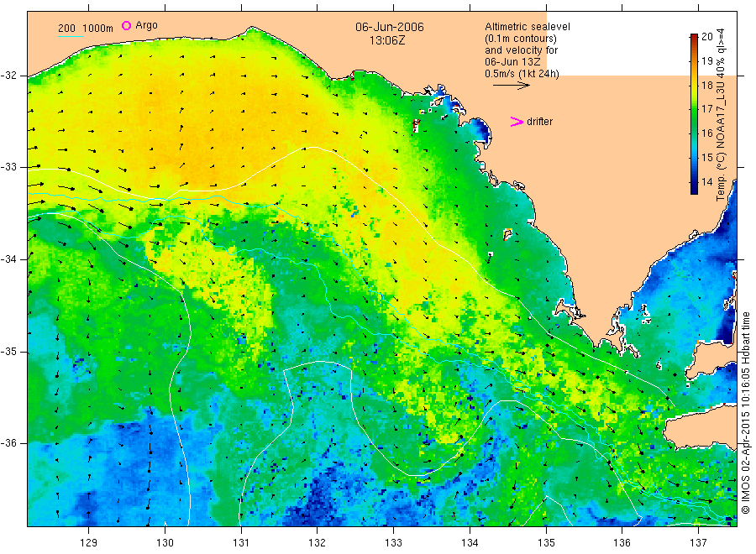Click the 'Argo' legend label
This screenshot has height=554, width=756.
pos(146,25)
